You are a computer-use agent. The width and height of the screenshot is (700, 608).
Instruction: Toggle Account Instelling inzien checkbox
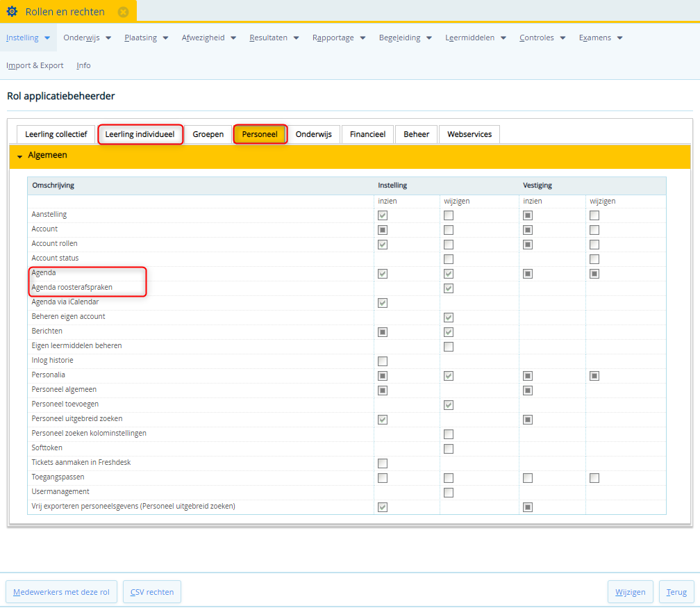(x=383, y=230)
